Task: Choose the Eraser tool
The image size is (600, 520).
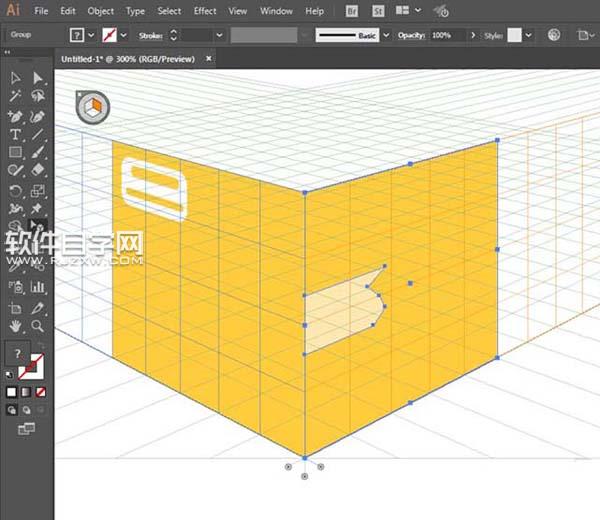Action: (38, 170)
